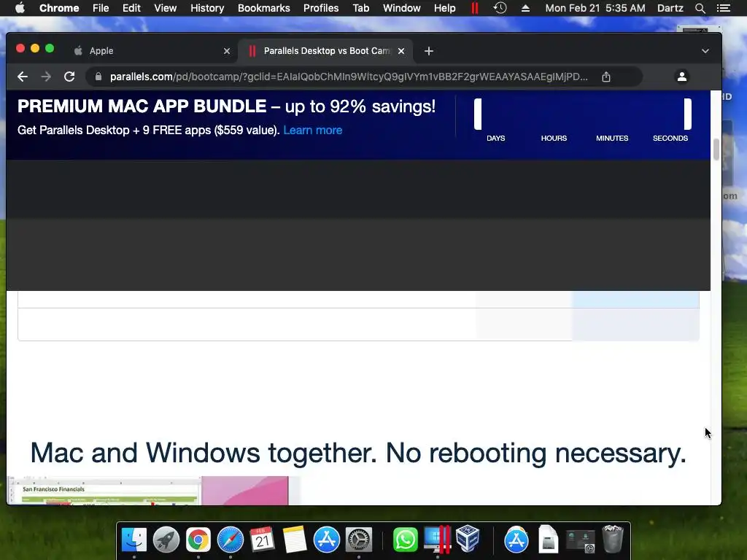Screen dimensions: 747x560
Task: Open the History menu
Action: (x=207, y=8)
